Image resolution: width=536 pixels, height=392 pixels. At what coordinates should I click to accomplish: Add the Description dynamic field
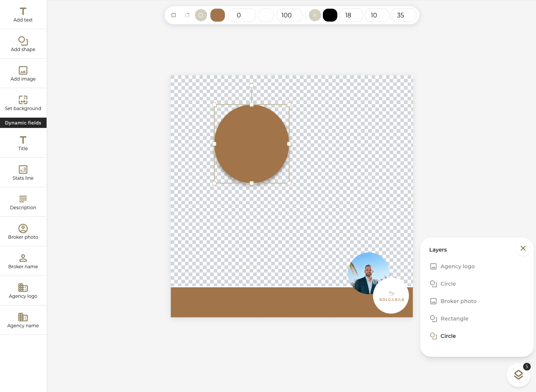(23, 202)
